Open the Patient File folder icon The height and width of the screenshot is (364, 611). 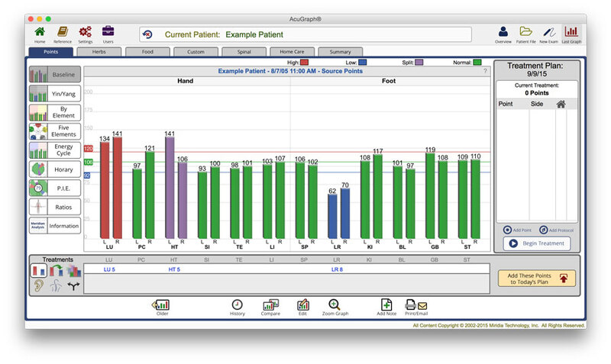pos(525,34)
